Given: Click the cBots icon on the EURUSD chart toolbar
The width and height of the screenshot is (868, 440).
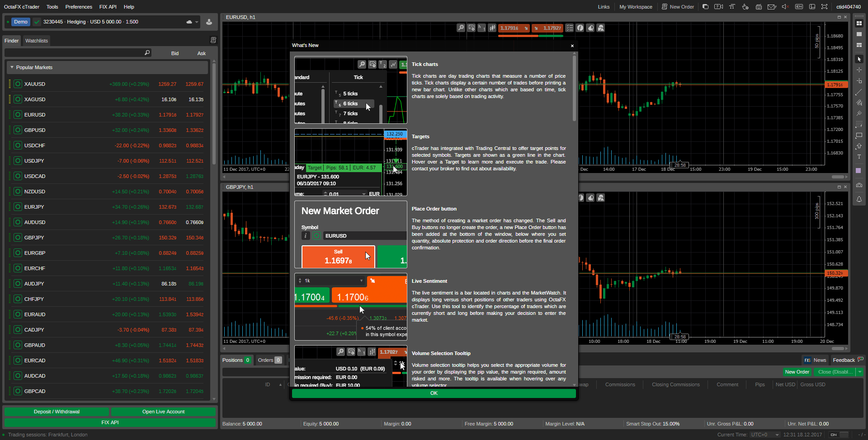Looking at the screenshot, I should click(x=590, y=28).
